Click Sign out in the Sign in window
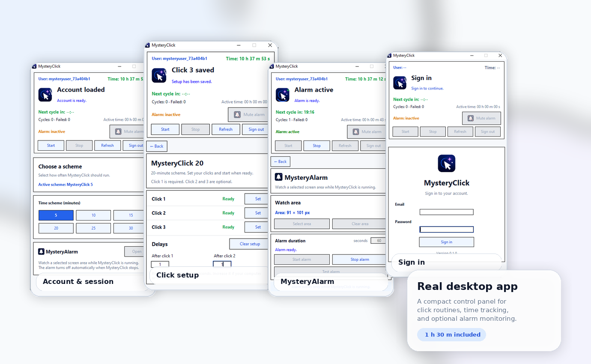 pos(488,131)
